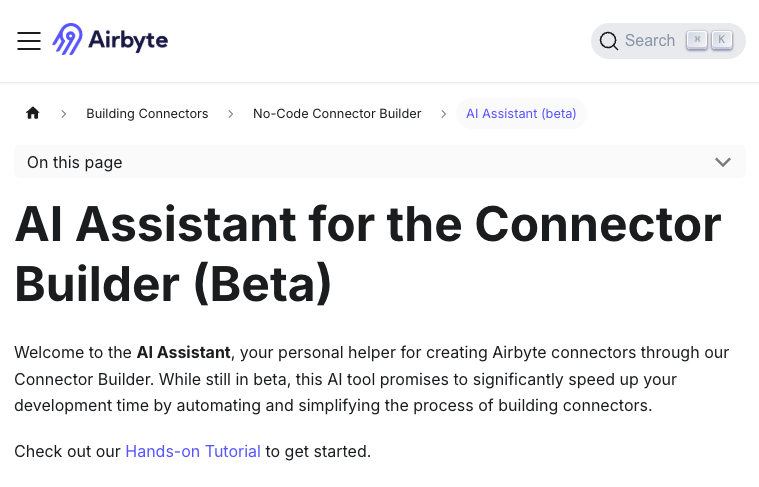Select the AI Assistant (beta) breadcrumb
This screenshot has height=487, width=759.
(x=521, y=114)
